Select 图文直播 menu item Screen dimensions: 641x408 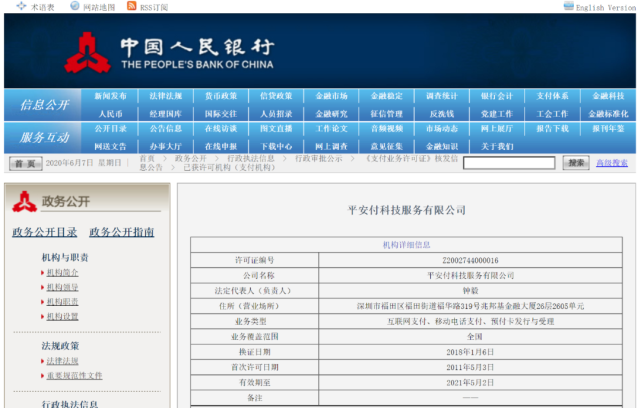point(276,129)
